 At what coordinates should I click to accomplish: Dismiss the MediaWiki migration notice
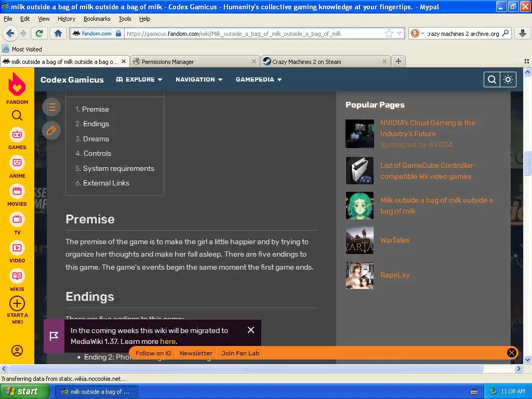tap(251, 330)
